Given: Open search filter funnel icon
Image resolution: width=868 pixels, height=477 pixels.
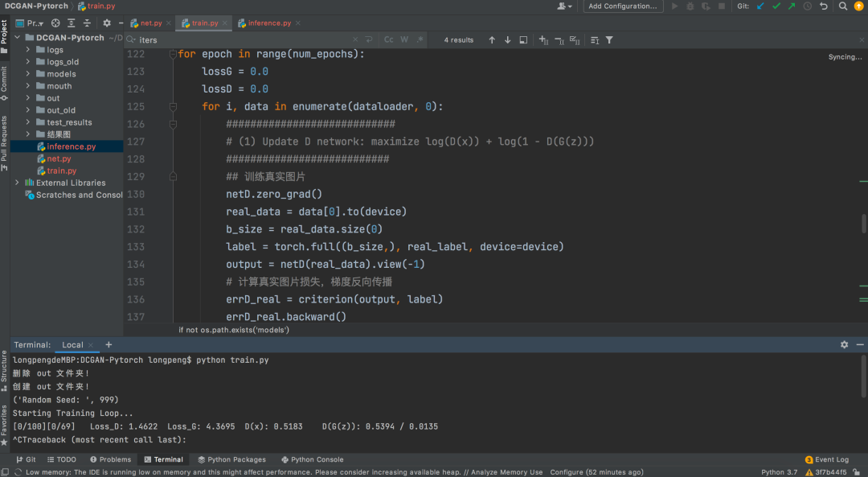Looking at the screenshot, I should pos(609,40).
